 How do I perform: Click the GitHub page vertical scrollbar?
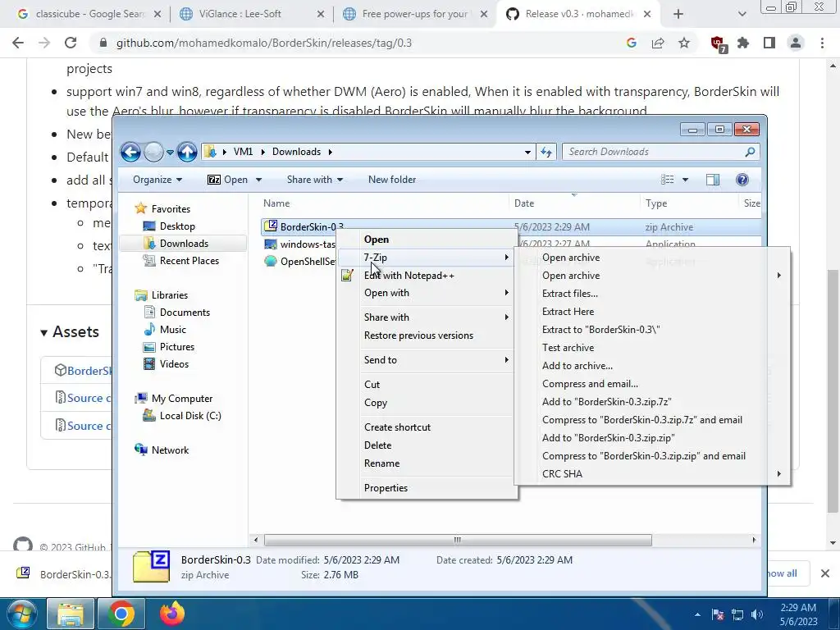click(833, 390)
